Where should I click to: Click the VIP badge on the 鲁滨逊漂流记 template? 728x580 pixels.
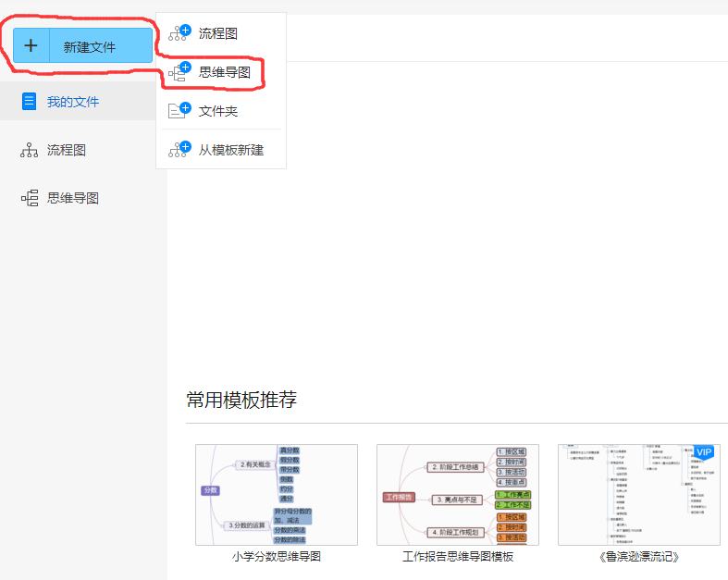click(704, 452)
